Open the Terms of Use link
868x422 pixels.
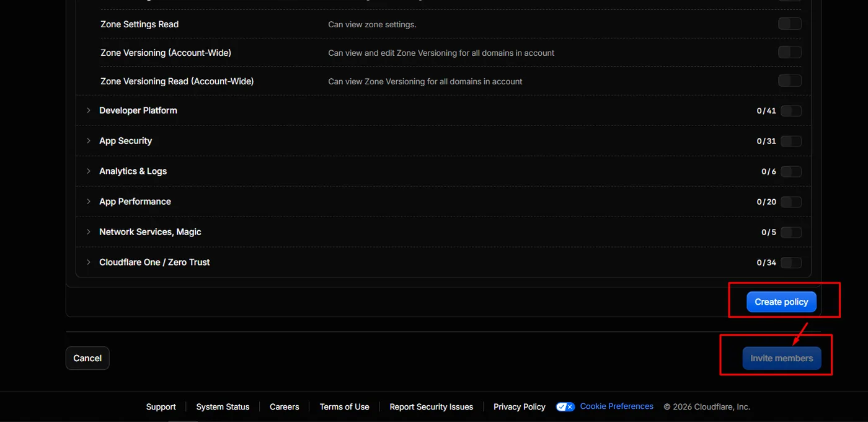(345, 407)
